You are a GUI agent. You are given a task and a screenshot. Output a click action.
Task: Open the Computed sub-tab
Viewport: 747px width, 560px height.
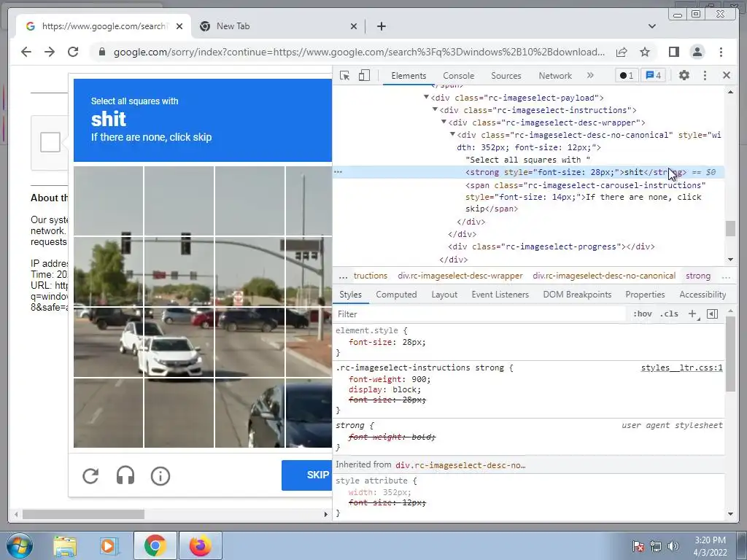(396, 295)
